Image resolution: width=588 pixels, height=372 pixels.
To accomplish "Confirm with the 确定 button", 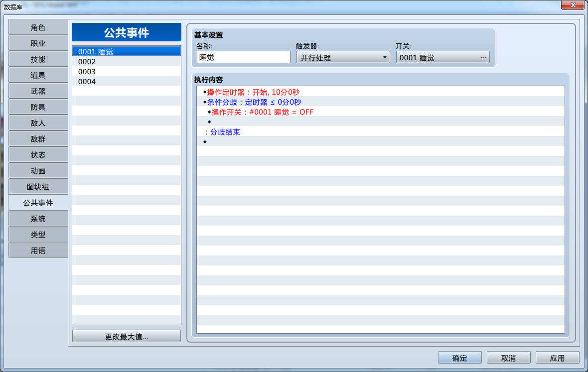I will [460, 358].
